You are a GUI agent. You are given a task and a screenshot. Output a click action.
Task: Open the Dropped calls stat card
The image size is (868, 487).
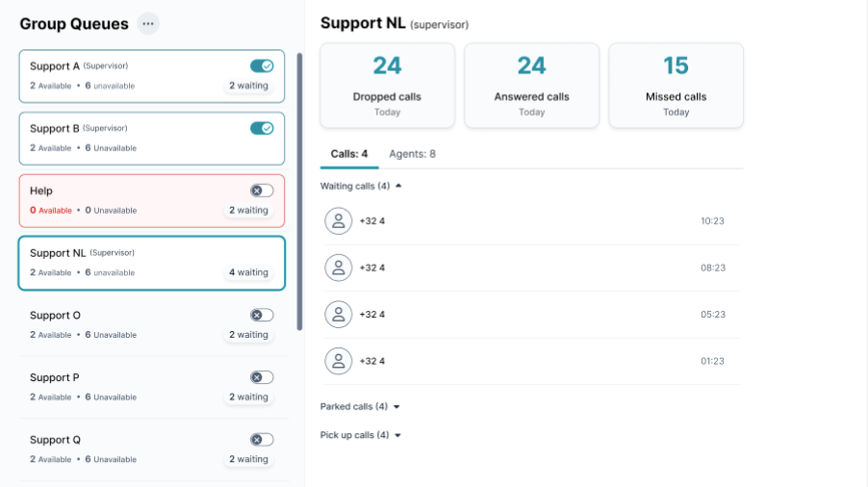click(387, 86)
